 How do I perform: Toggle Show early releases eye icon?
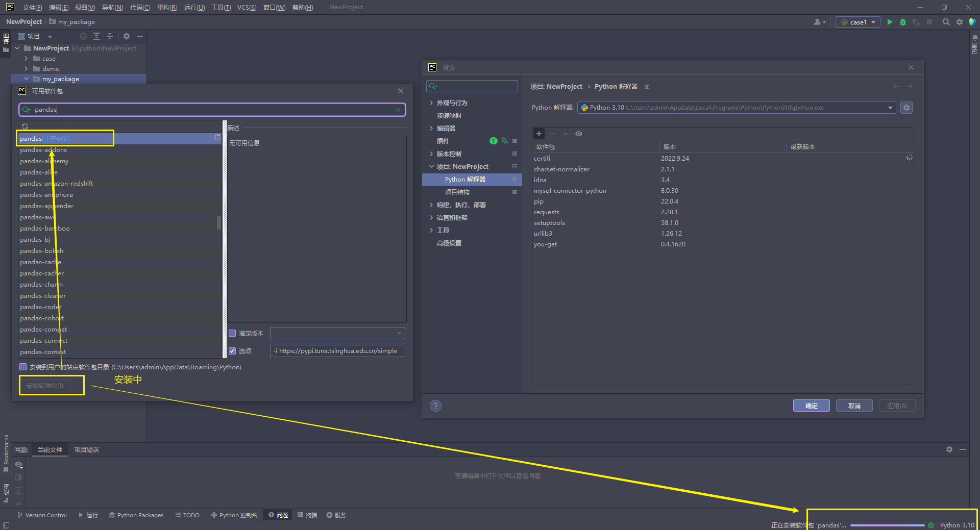coord(579,134)
